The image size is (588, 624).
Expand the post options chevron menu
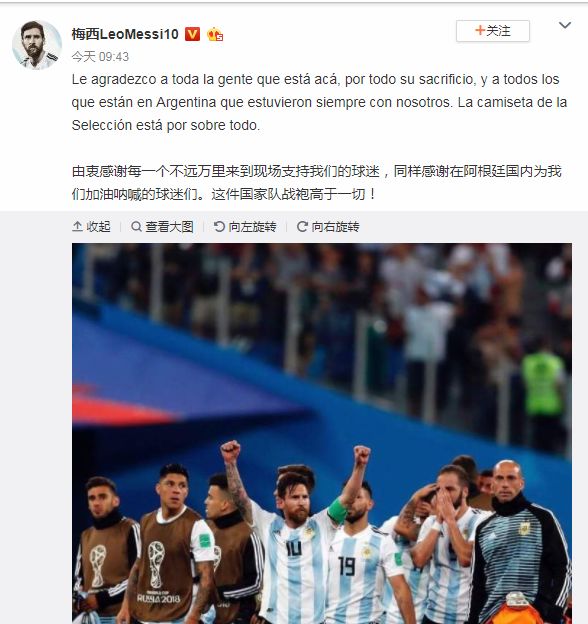(565, 25)
